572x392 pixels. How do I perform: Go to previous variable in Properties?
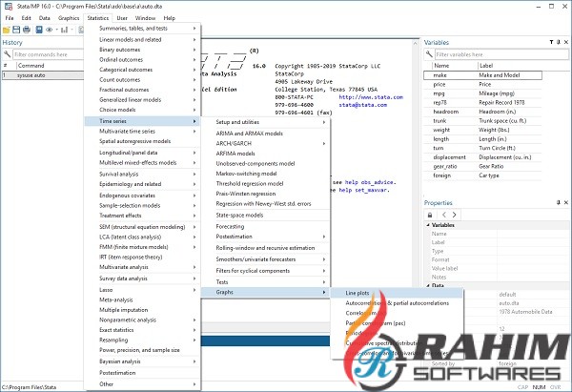coord(444,215)
